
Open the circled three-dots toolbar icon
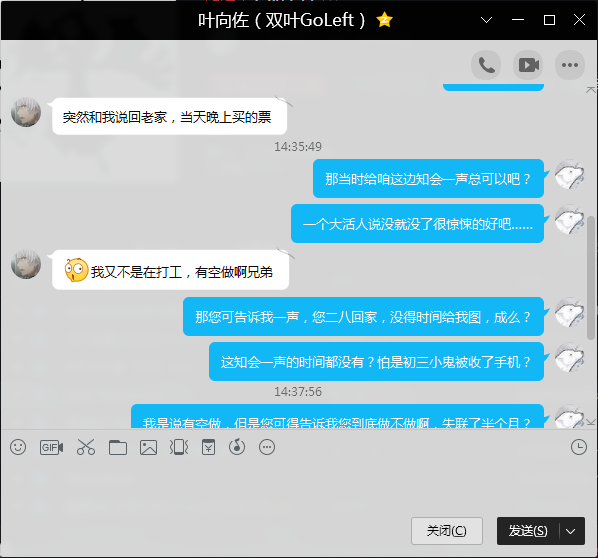[x=267, y=447]
